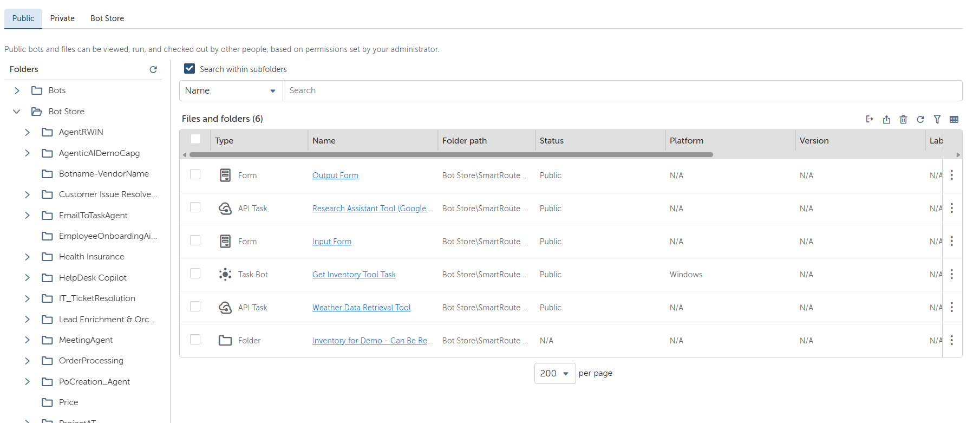Click the trash delete icon above table
The image size is (980, 423).
point(903,119)
